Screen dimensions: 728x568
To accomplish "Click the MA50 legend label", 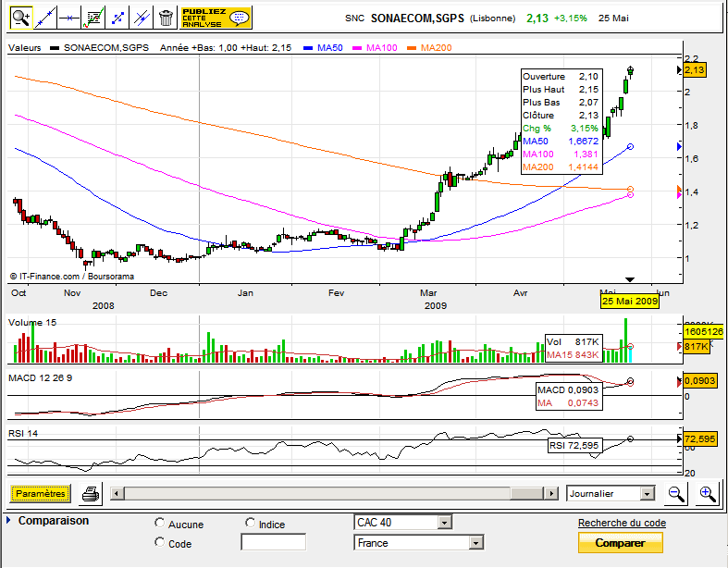I will pos(329,47).
